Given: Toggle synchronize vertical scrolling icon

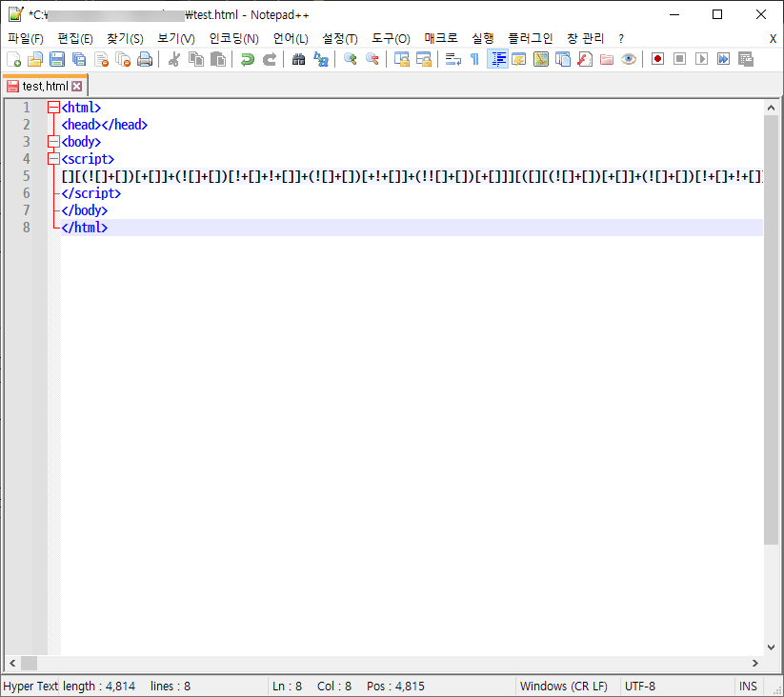Looking at the screenshot, I should click(401, 59).
